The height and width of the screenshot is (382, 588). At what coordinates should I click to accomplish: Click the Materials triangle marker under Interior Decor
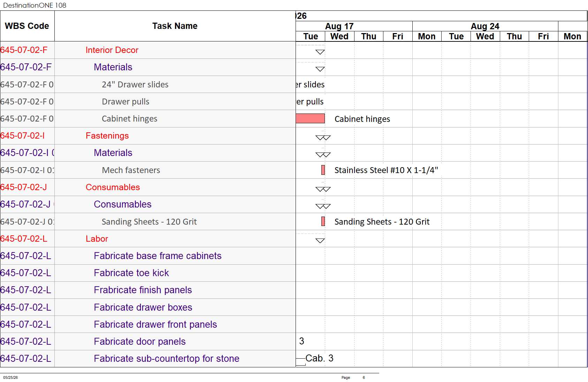320,69
